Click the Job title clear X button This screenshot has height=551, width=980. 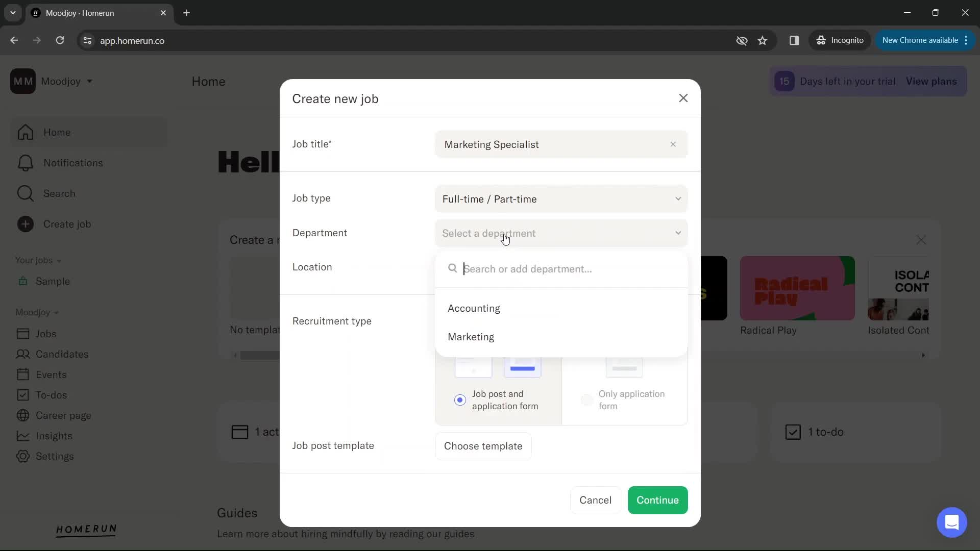(x=674, y=144)
